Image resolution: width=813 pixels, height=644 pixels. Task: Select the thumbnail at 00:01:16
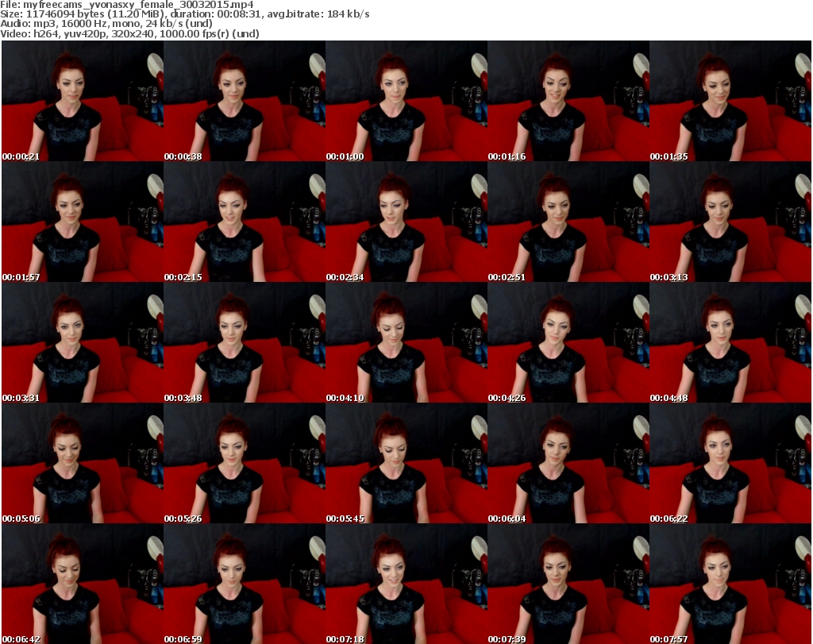pyautogui.click(x=568, y=101)
